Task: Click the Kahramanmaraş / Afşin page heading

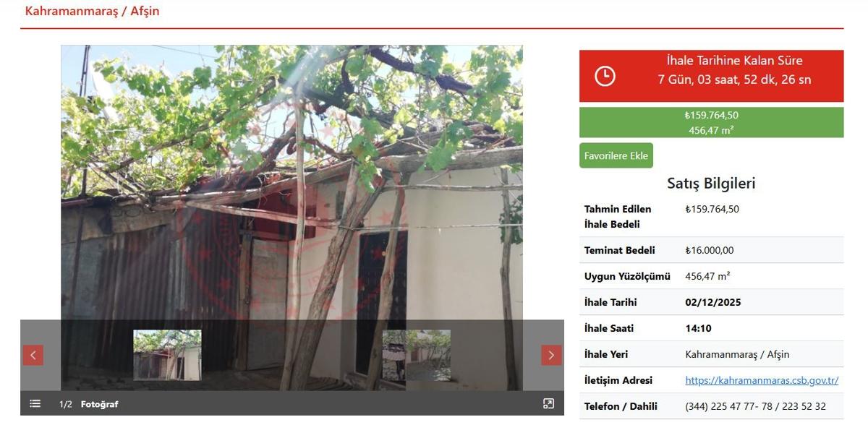Action: click(x=92, y=12)
